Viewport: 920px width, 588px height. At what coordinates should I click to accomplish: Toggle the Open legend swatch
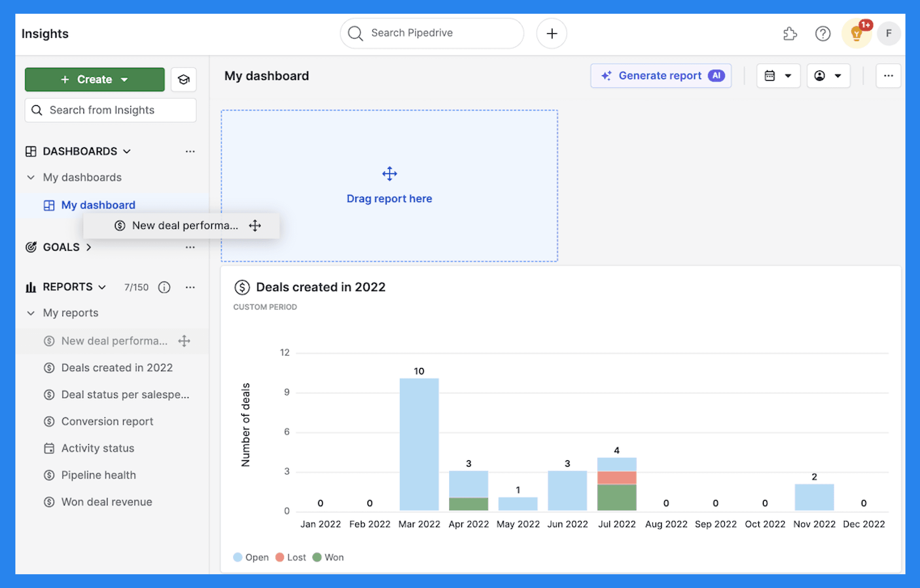(238, 557)
